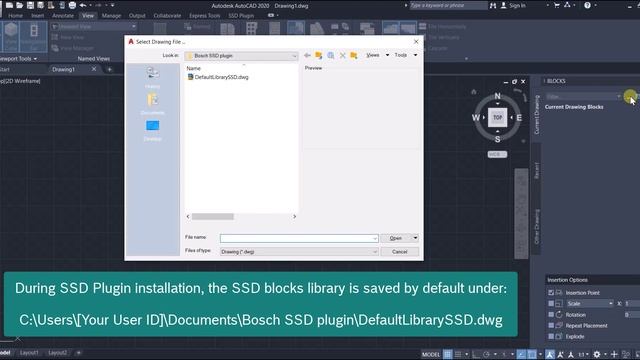This screenshot has width=640, height=360.
Task: Select the Other Drawing tab in Blocks palette
Action: point(537,227)
